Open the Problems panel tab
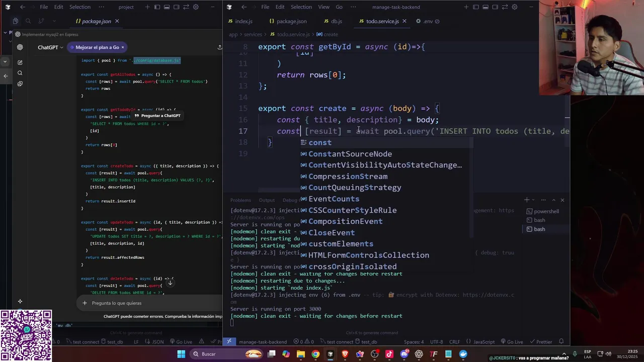Screen dimensions: 644x362 [240, 200]
